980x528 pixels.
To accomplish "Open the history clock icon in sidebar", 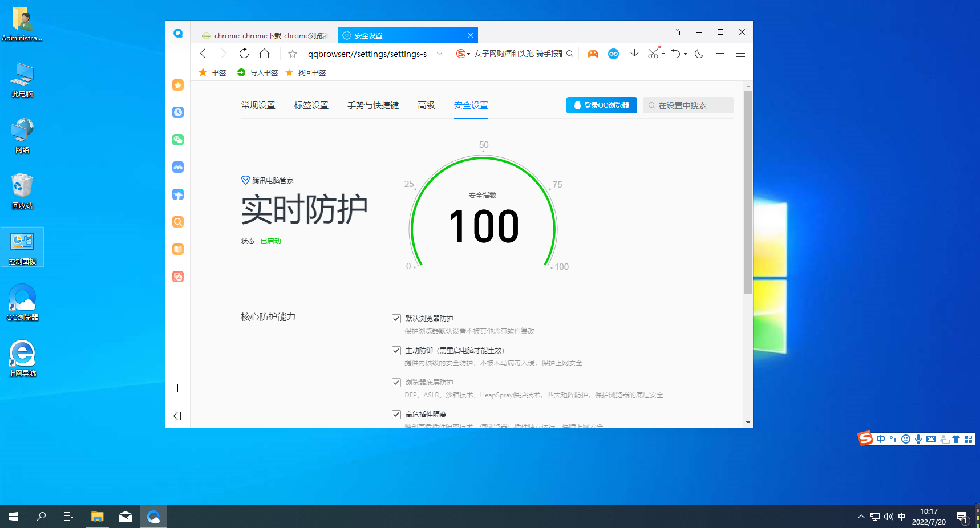I will pos(178,112).
